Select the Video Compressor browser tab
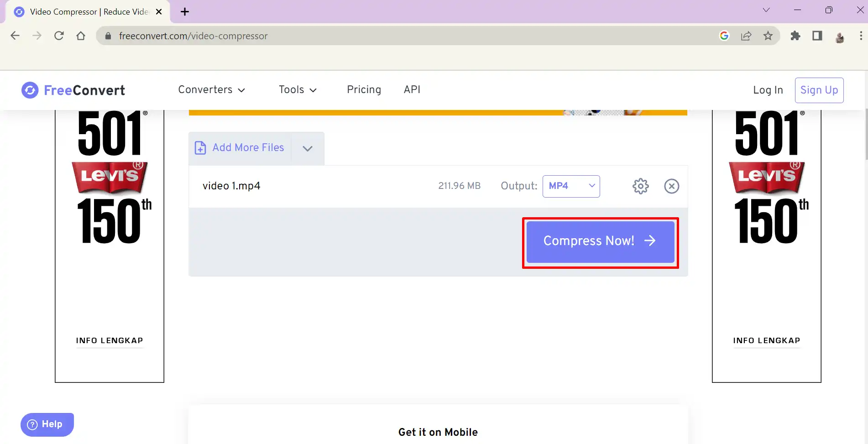The image size is (868, 444). click(88, 12)
